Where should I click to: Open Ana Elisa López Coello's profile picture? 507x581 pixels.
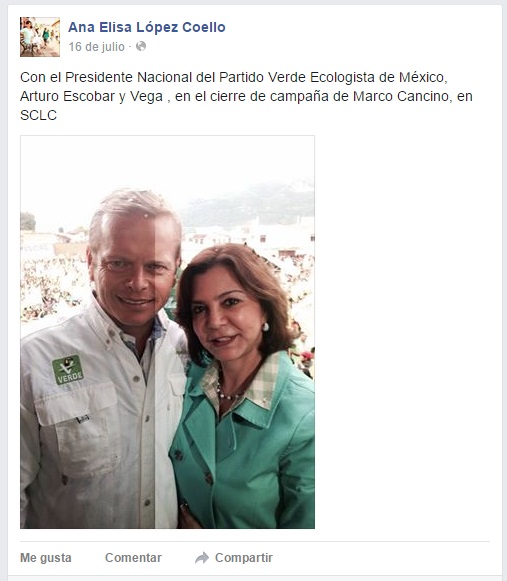coord(40,37)
